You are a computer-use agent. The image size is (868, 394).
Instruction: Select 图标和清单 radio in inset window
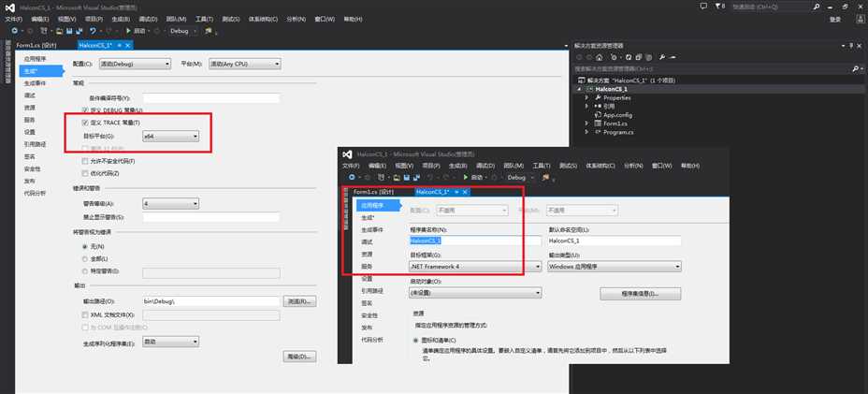[415, 340]
